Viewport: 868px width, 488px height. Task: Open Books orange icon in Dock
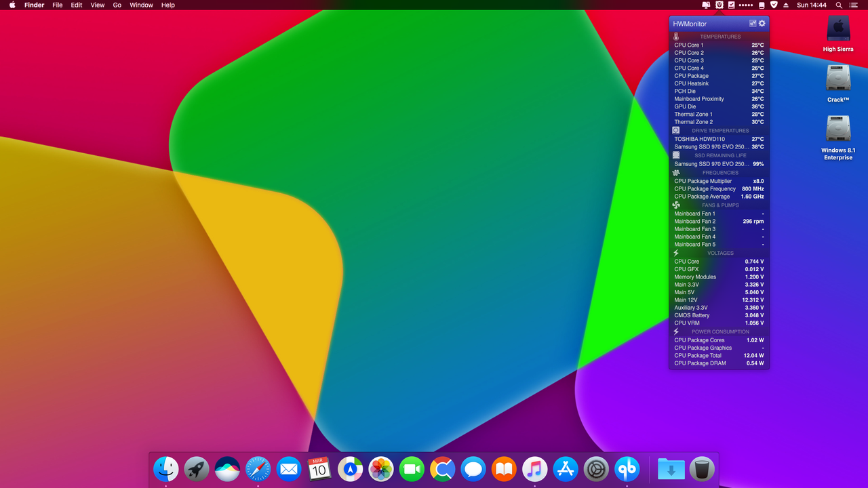[504, 469]
